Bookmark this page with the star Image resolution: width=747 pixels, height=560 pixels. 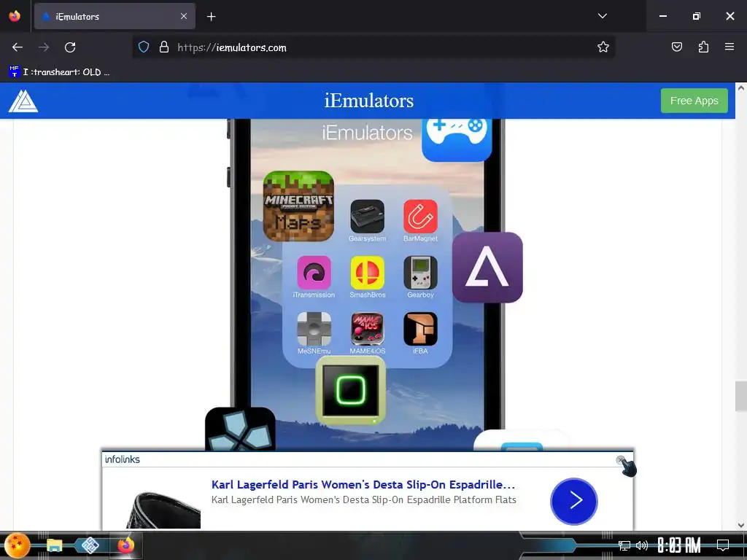click(x=603, y=47)
